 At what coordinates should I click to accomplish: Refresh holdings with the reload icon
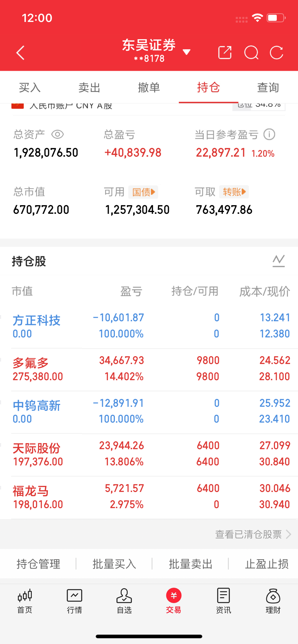276,53
